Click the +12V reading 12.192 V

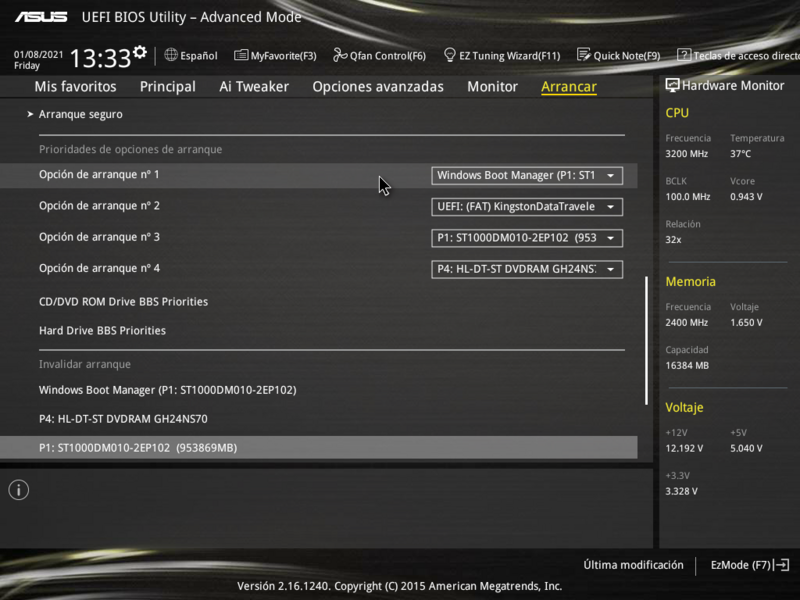(684, 448)
